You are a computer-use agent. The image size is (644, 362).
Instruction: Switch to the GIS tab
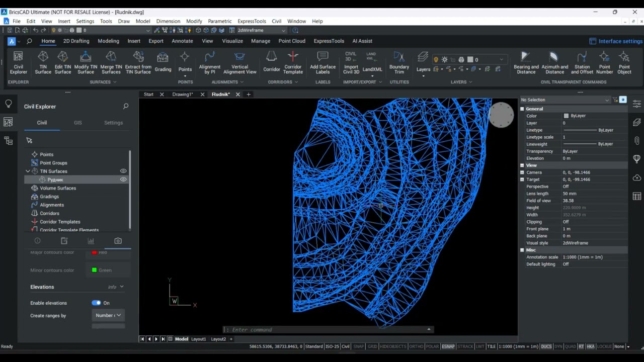[77, 123]
